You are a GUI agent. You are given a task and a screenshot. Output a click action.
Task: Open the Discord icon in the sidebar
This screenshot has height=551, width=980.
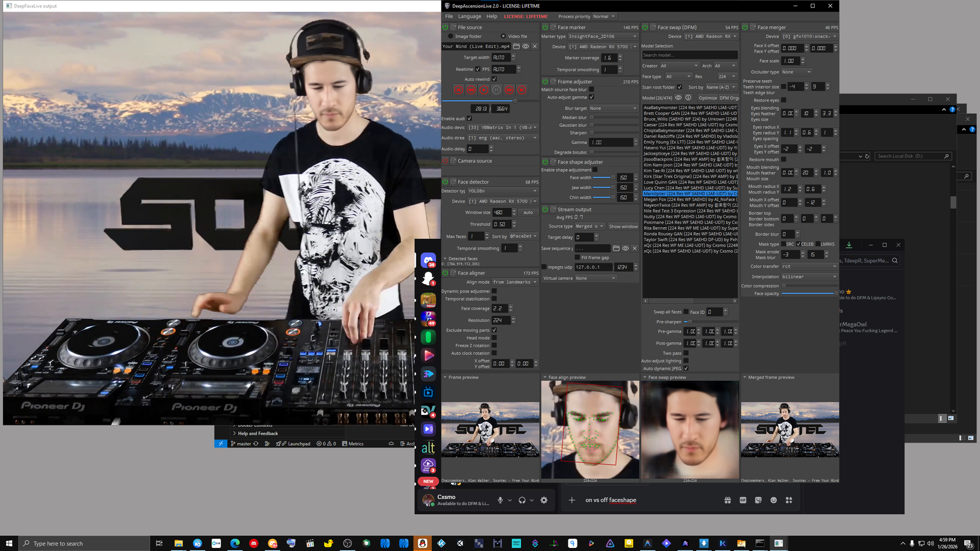428,261
